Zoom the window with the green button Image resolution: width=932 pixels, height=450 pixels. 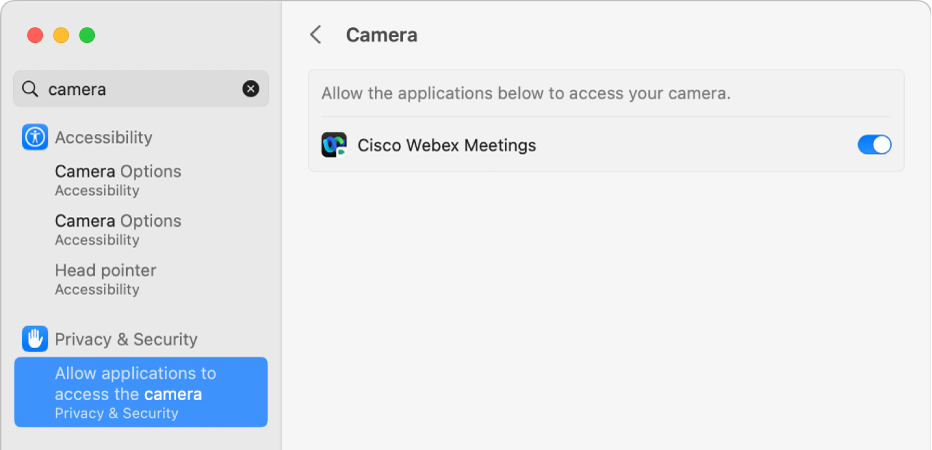pyautogui.click(x=87, y=35)
